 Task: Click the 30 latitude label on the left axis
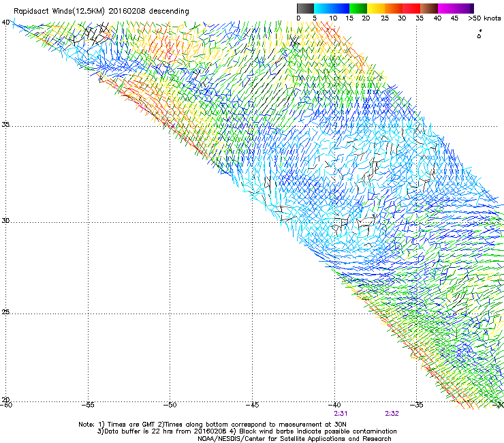click(x=5, y=221)
